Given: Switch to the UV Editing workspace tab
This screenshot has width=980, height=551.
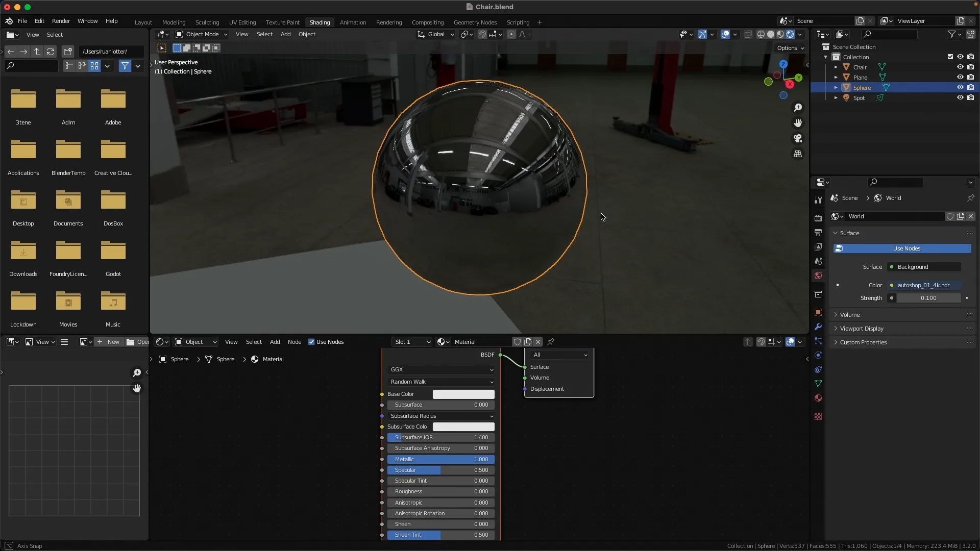Looking at the screenshot, I should pos(242,22).
